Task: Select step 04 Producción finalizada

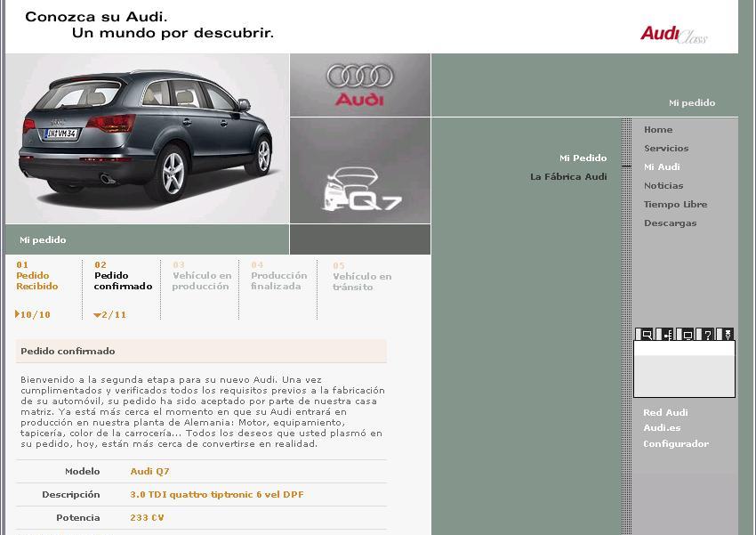Action: click(278, 275)
